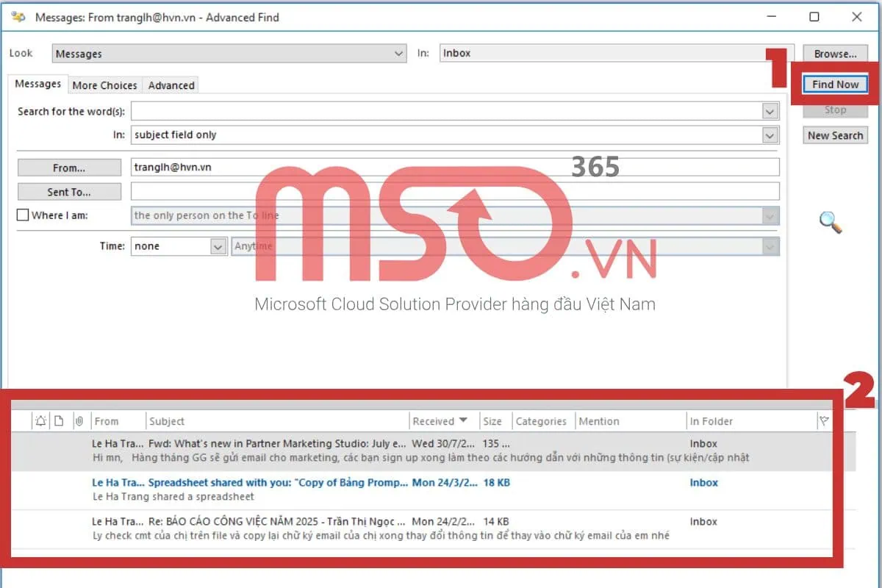Click the paperclip attachment column header

pos(79,420)
